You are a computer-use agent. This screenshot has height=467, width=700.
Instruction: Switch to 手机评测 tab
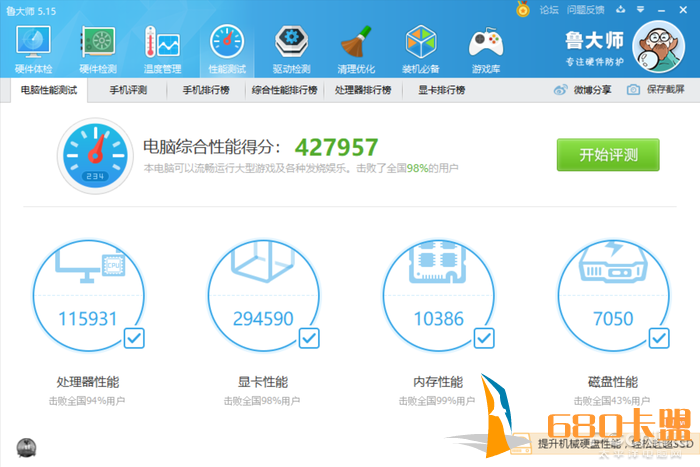point(128,90)
